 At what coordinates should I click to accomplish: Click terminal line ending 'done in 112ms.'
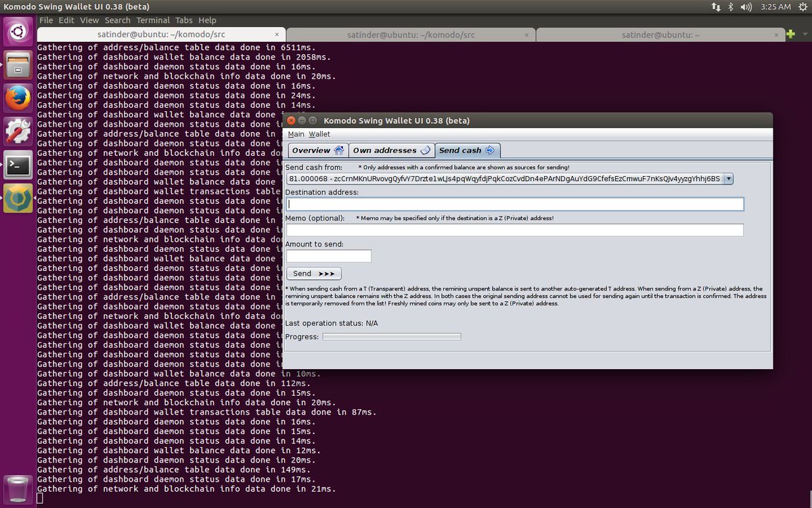click(x=173, y=383)
